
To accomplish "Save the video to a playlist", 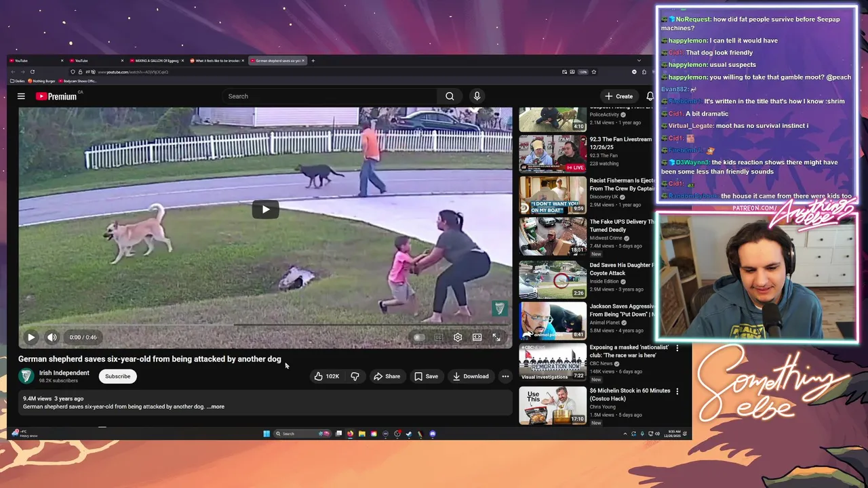I will click(426, 376).
